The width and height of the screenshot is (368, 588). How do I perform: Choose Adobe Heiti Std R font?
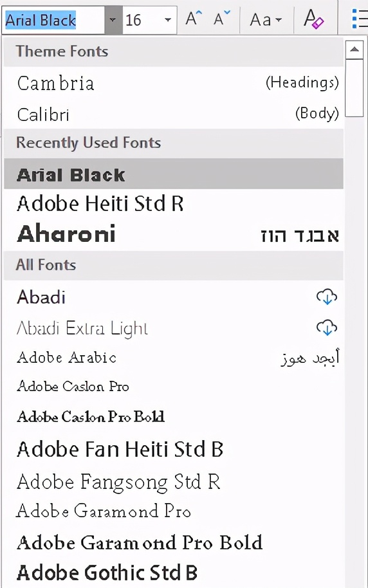[173, 204]
